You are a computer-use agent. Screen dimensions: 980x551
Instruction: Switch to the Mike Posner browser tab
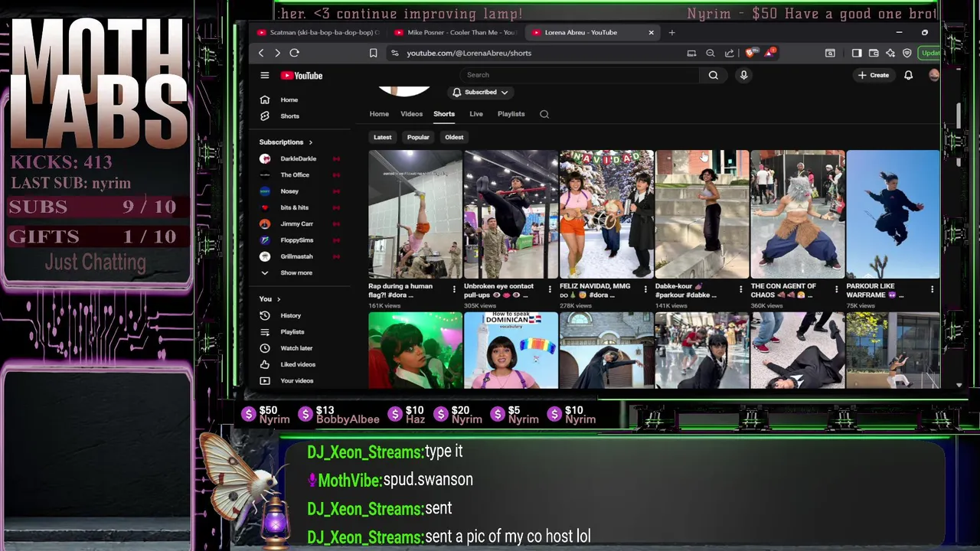[x=456, y=32]
